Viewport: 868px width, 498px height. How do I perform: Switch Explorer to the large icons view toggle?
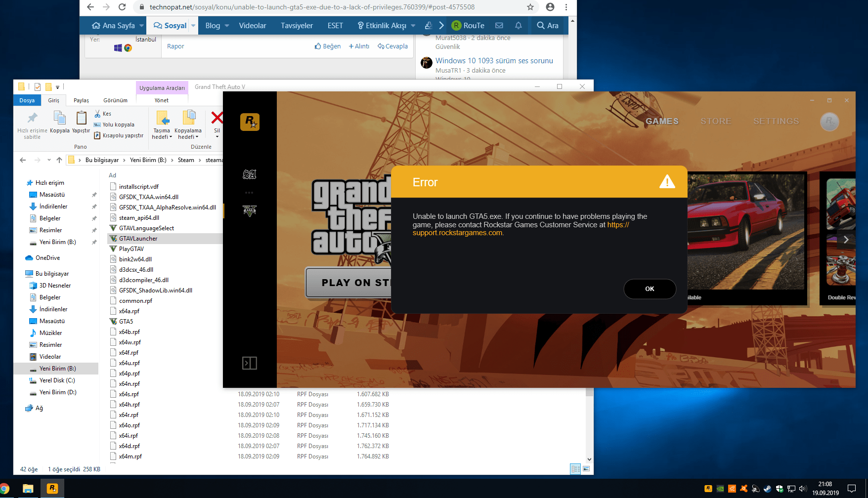tap(586, 469)
